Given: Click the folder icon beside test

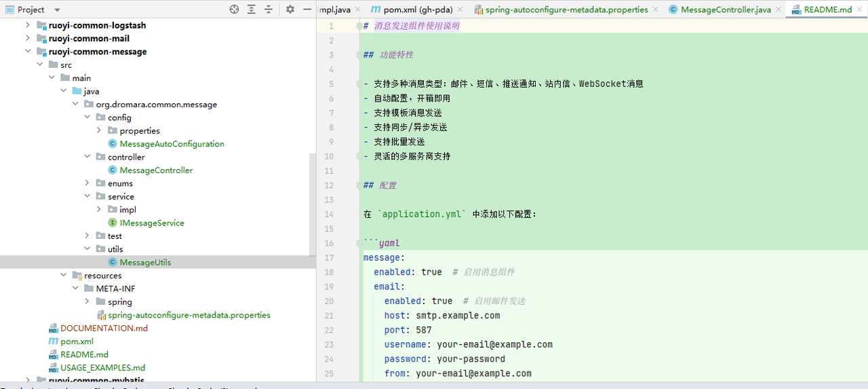Looking at the screenshot, I should pyautogui.click(x=100, y=236).
